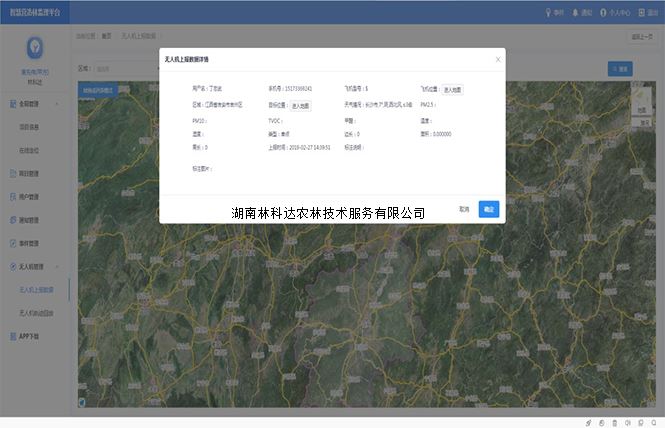Click the user avatar in the sidebar
665x428 pixels.
pos(34,47)
